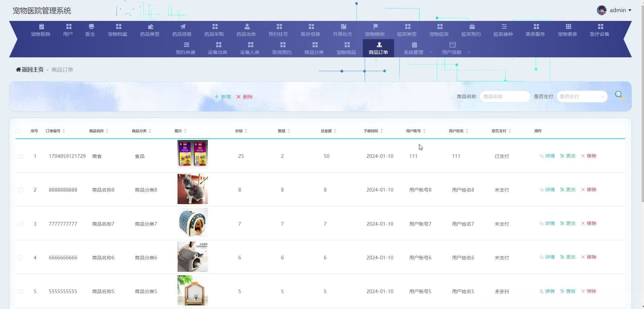Image resolution: width=644 pixels, height=309 pixels.
Task: Edit order 1704859121729 with 更改
Action: 568,156
